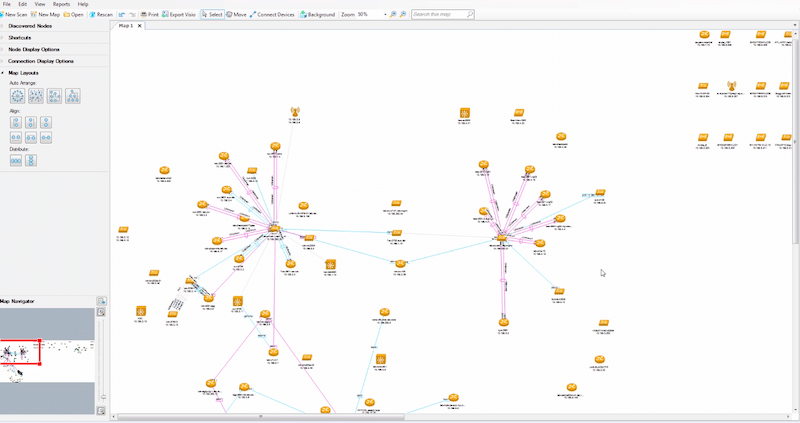Align selected nodes to bottom edge

click(x=16, y=137)
